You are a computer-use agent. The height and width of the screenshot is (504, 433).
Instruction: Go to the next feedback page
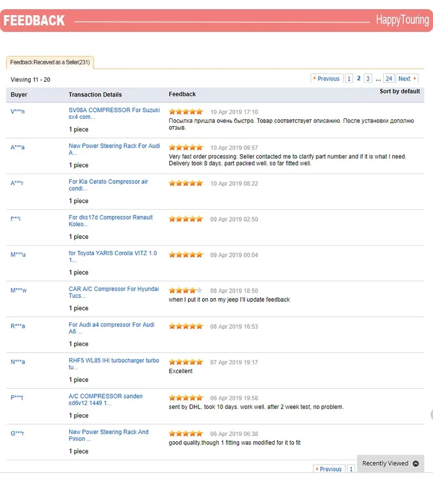click(407, 79)
